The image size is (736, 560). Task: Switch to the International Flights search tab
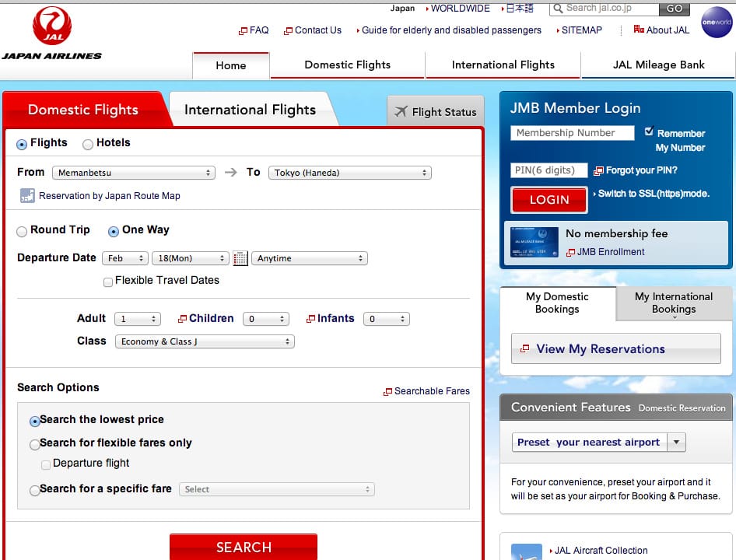pyautogui.click(x=250, y=110)
